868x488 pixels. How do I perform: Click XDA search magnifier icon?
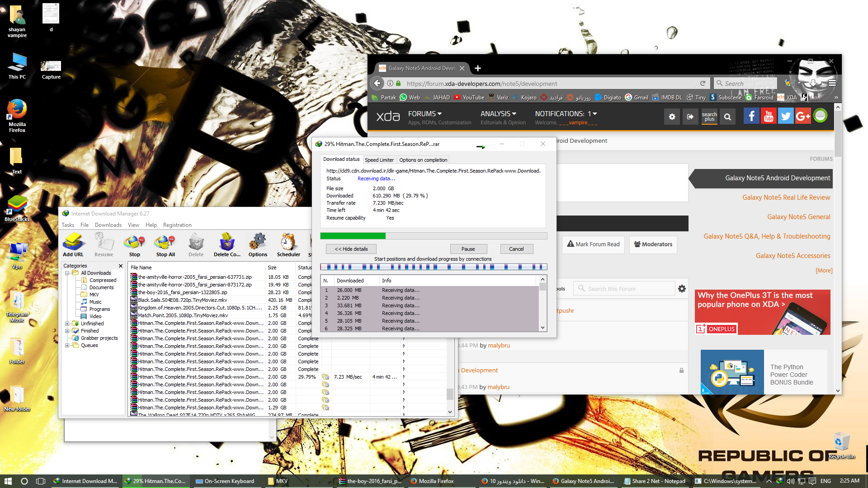pos(727,117)
